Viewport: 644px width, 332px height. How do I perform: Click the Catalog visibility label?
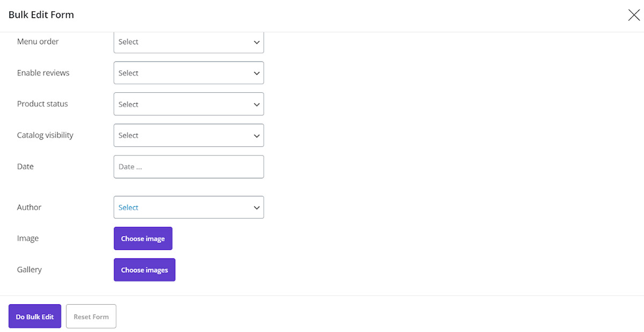pyautogui.click(x=45, y=135)
